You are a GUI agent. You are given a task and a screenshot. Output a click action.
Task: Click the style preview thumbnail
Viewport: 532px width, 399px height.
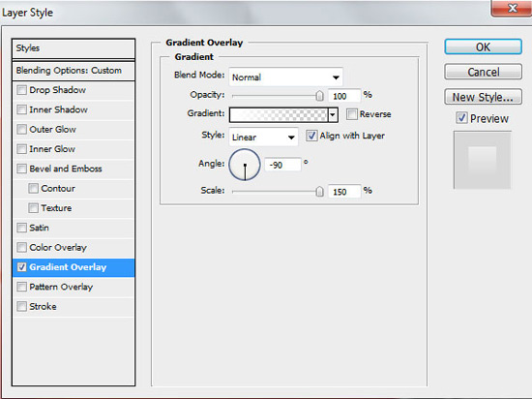pyautogui.click(x=482, y=160)
